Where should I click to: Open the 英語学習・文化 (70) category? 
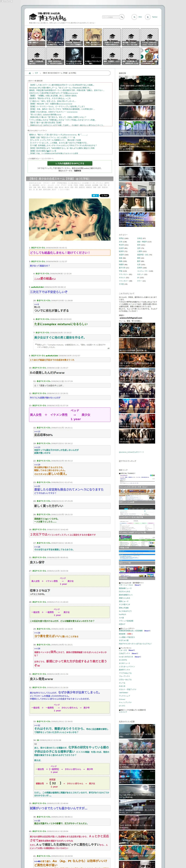pyautogui.click(x=144, y=255)
